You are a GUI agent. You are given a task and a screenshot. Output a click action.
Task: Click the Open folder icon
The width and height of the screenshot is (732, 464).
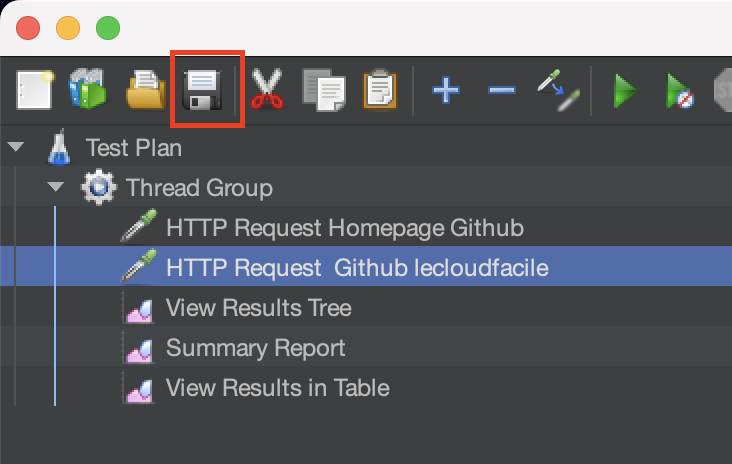[144, 92]
